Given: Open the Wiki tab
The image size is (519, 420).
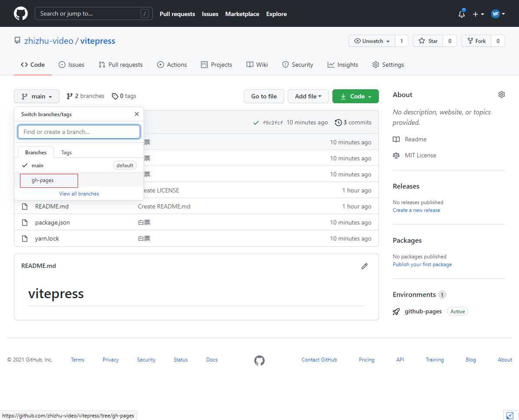Looking at the screenshot, I should tap(257, 65).
